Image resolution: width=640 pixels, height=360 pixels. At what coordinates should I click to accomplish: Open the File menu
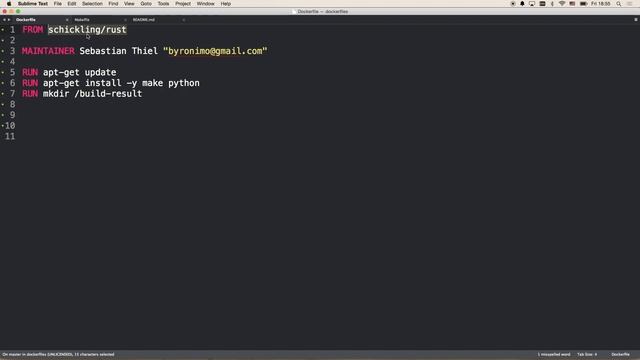[58, 4]
